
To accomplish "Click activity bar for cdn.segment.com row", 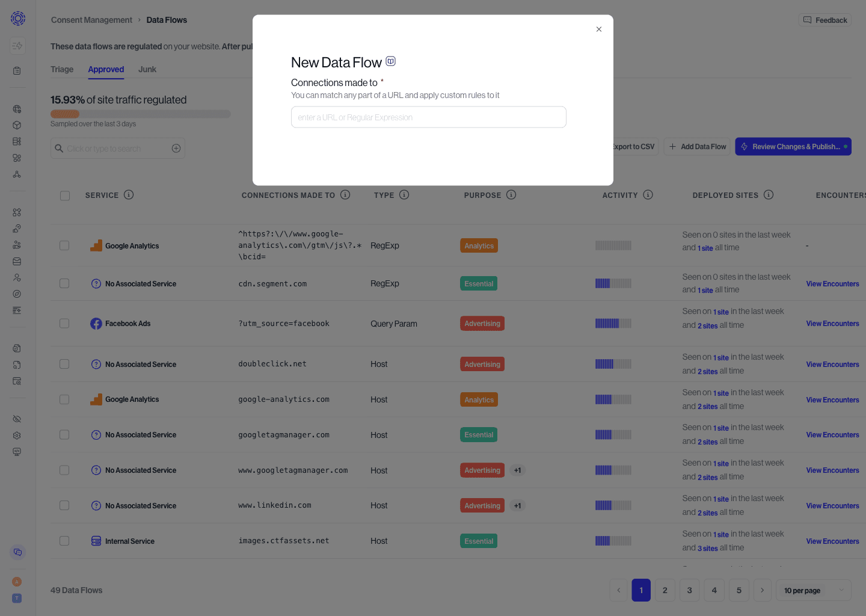I will [x=613, y=283].
